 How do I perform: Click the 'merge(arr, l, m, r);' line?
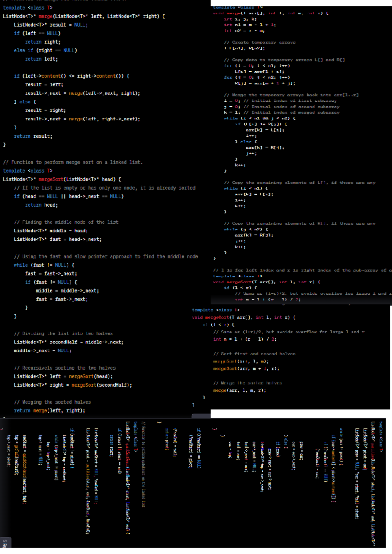pos(239,390)
